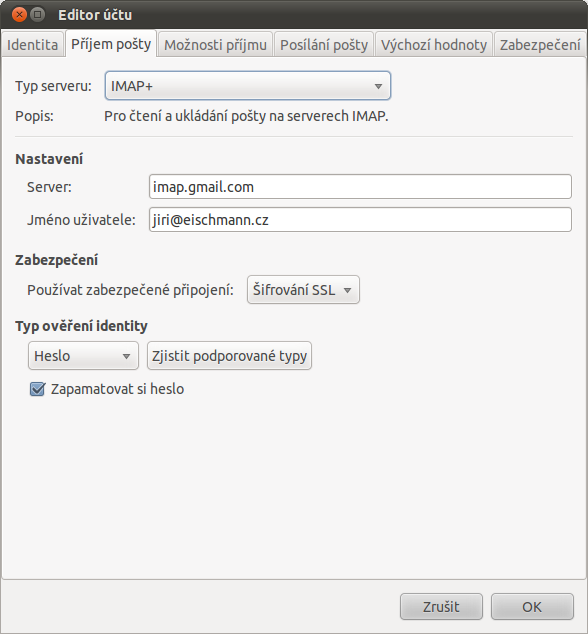Click the window maximize button in the title bar

click(x=38, y=15)
